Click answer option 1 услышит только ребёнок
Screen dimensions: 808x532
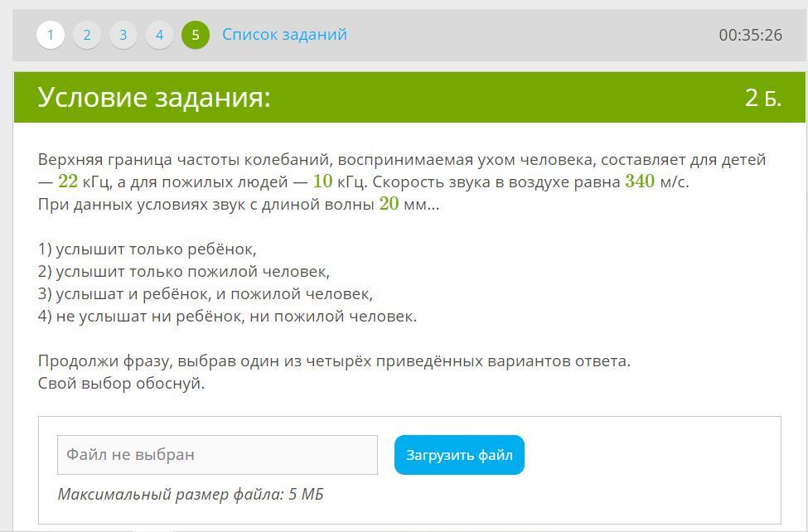[x=148, y=249]
